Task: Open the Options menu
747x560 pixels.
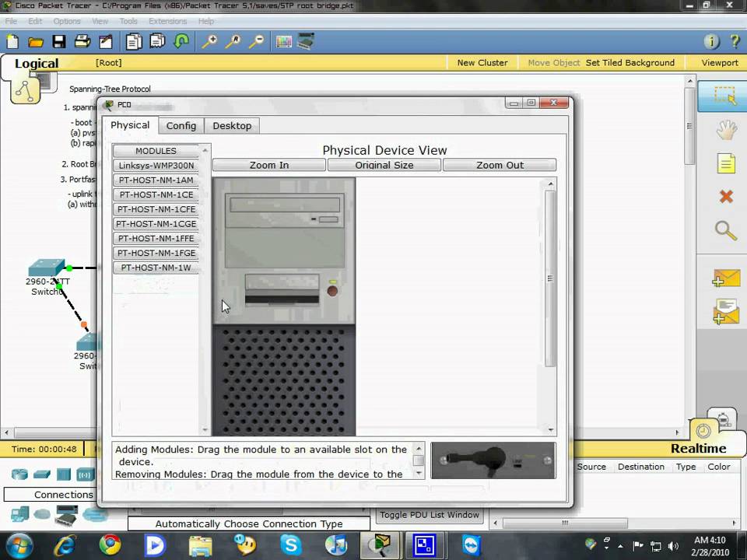Action: (67, 22)
